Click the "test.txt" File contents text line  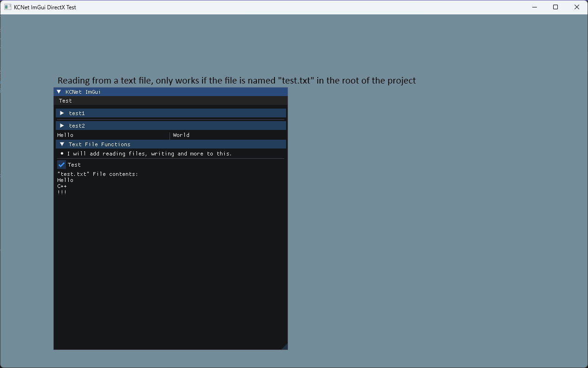point(98,174)
